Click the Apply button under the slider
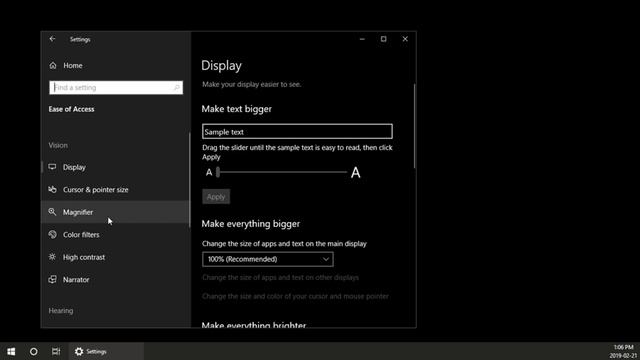Screen dimensions: 640x360 (216, 197)
